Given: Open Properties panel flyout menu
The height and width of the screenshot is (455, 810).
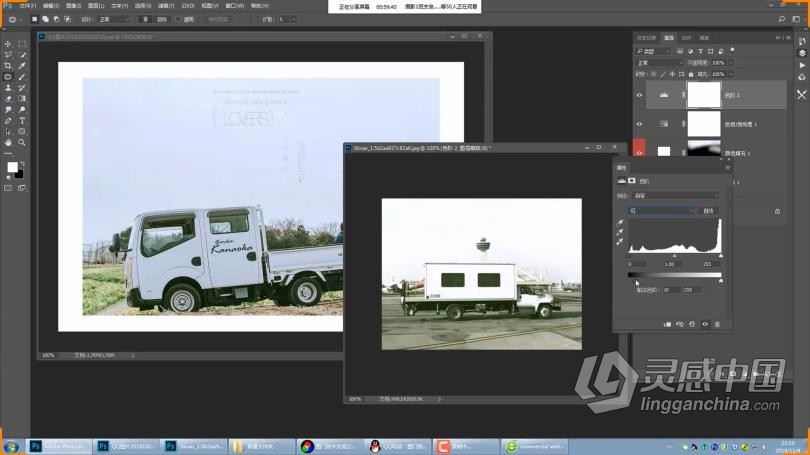Looking at the screenshot, I should pyautogui.click(x=727, y=167).
